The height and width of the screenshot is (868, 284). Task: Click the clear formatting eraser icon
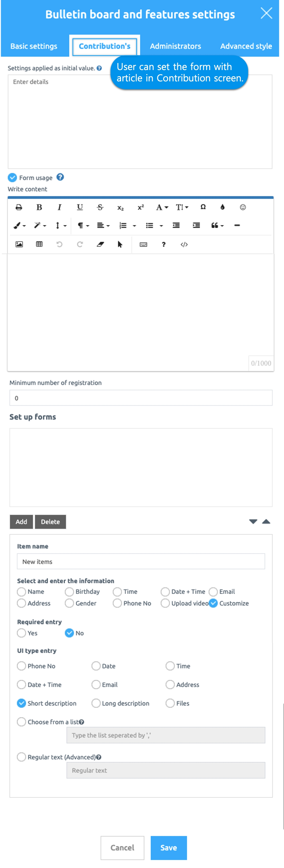tap(100, 244)
